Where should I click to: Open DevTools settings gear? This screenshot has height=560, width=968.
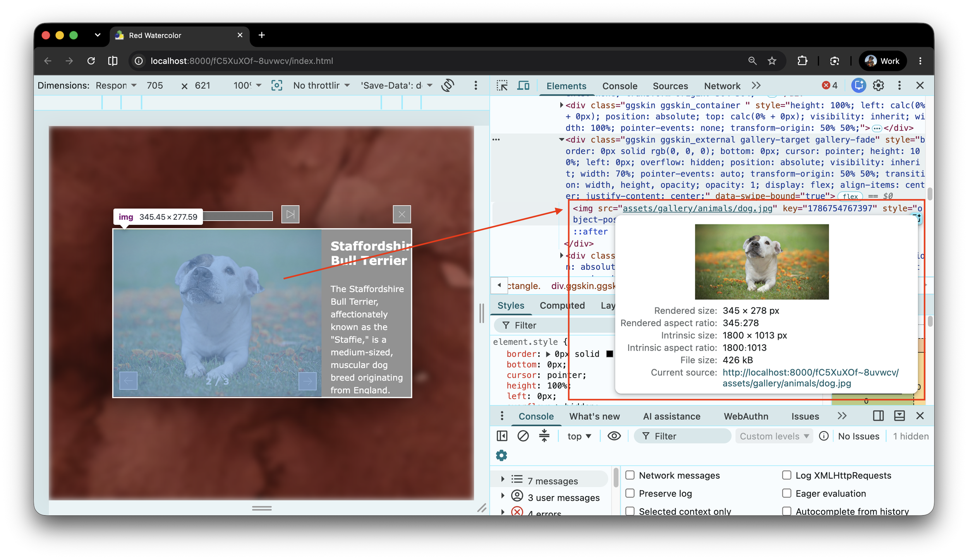pos(879,86)
